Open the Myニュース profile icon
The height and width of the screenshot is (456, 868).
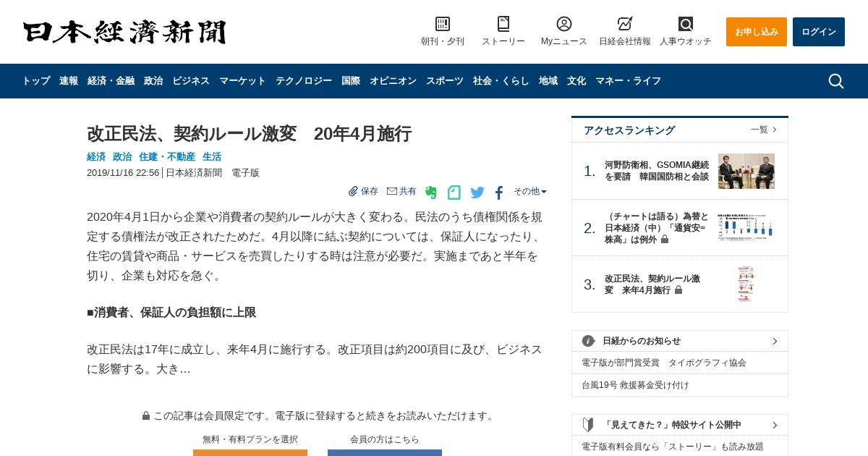coord(564,24)
